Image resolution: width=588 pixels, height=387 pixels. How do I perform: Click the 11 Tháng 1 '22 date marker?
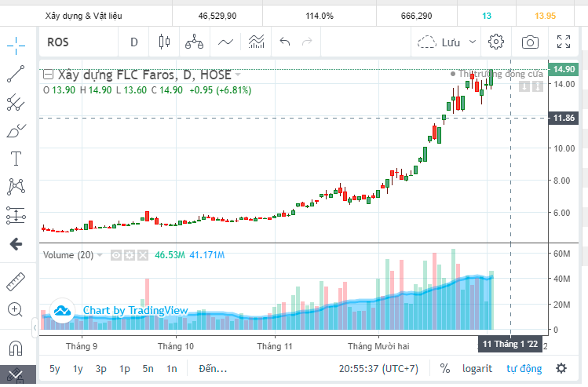click(510, 345)
